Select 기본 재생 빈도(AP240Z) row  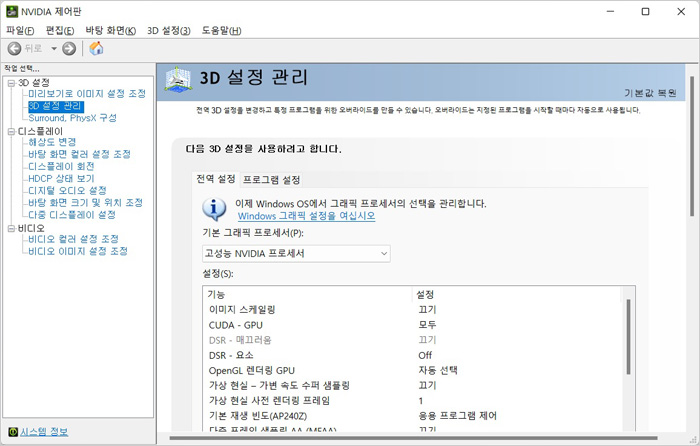[x=411, y=416]
